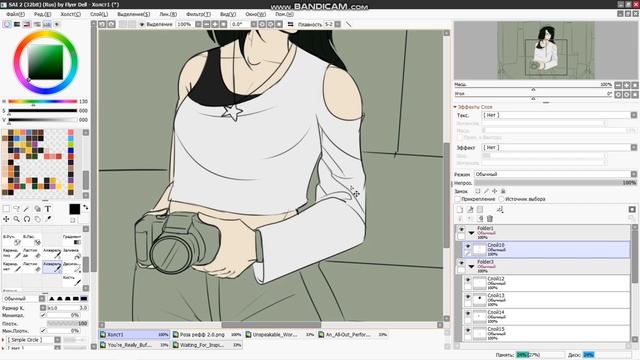Select the Text tool
This screenshot has height=360, width=640.
click(48, 209)
